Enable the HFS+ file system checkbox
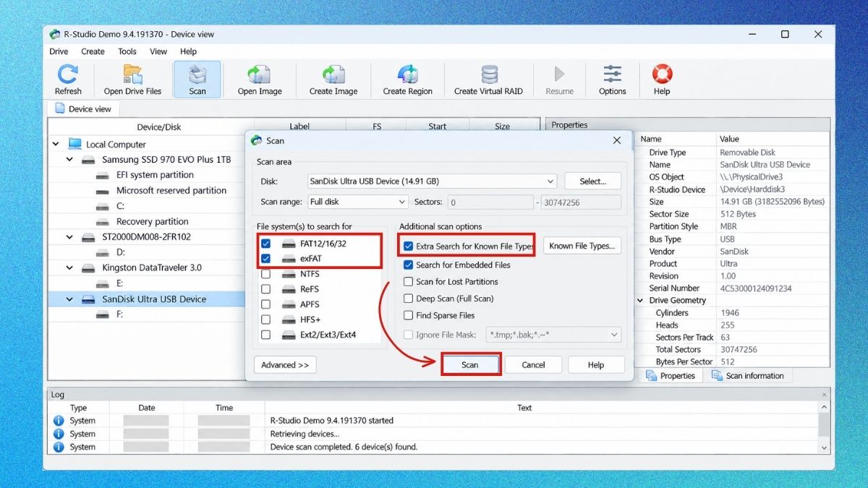 [265, 320]
